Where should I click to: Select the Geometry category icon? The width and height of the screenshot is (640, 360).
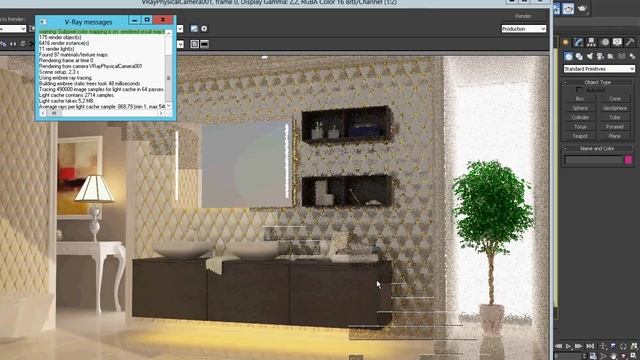pyautogui.click(x=569, y=56)
